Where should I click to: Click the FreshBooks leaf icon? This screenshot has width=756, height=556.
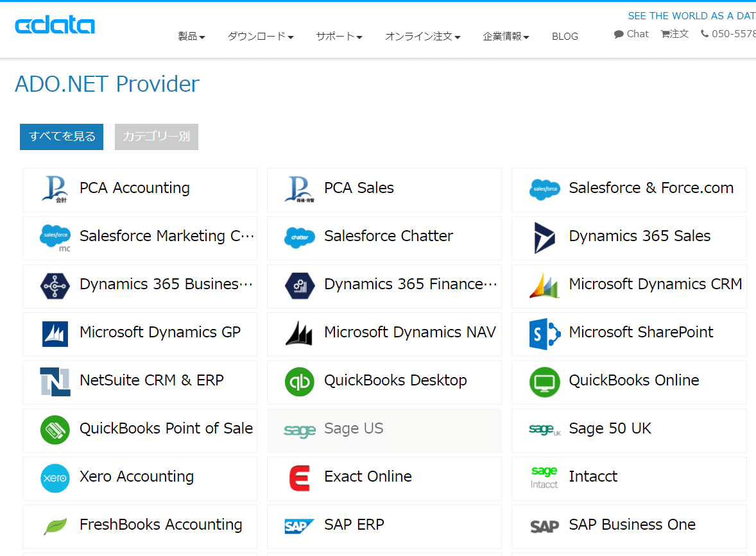[55, 526]
